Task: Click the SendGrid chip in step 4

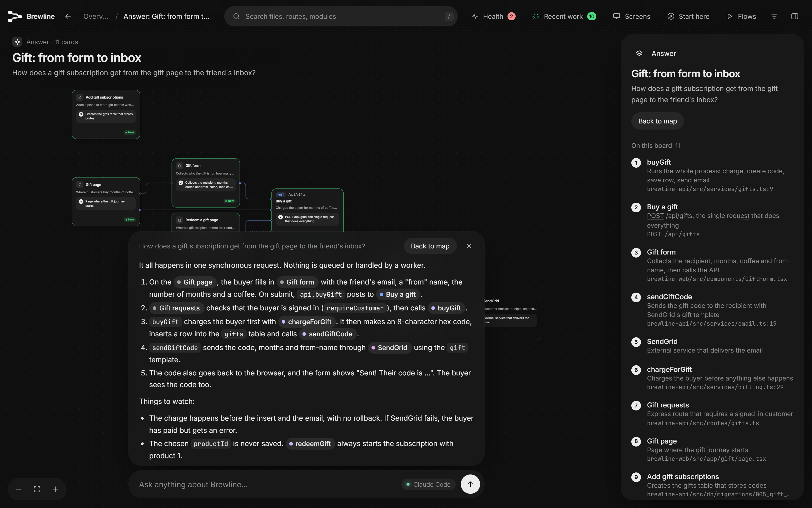Action: point(390,347)
